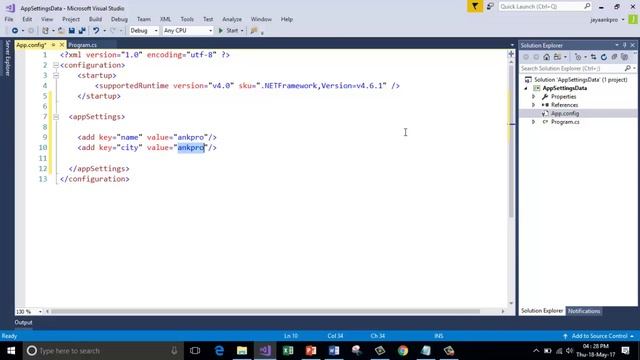Image resolution: width=640 pixels, height=360 pixels.
Task: Open the Build menu
Action: pyautogui.click(x=95, y=19)
